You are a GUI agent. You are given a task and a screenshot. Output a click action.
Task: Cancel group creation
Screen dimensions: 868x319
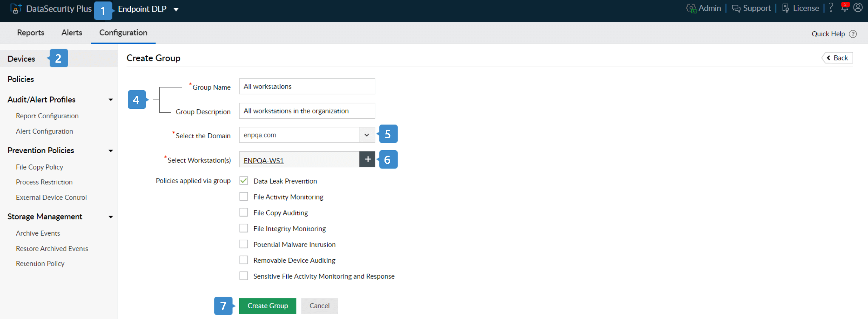pyautogui.click(x=319, y=306)
